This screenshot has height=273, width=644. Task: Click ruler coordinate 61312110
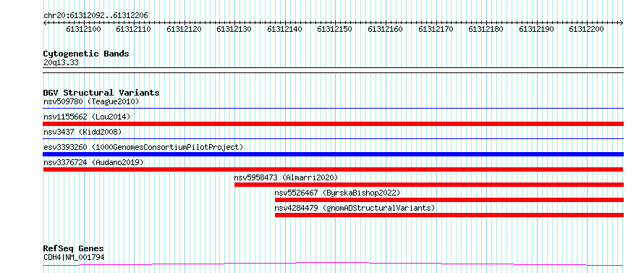133,29
